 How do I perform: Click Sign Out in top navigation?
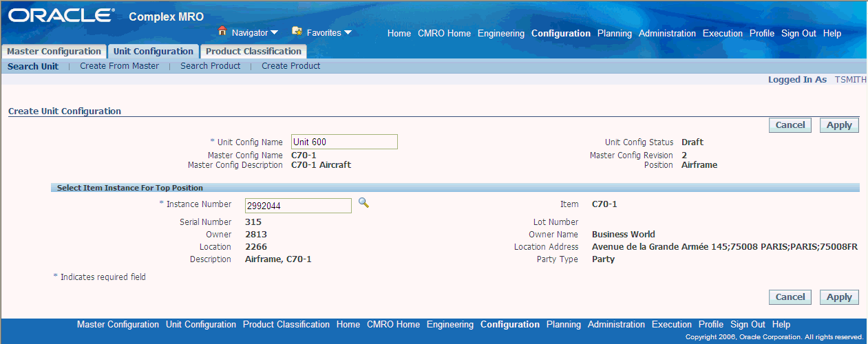[x=798, y=33]
